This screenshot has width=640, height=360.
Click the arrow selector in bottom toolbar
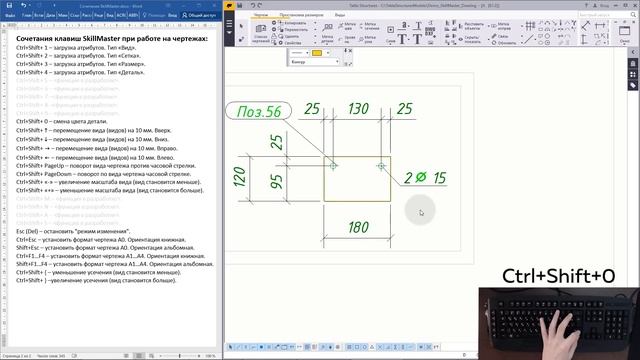pyautogui.click(x=231, y=347)
